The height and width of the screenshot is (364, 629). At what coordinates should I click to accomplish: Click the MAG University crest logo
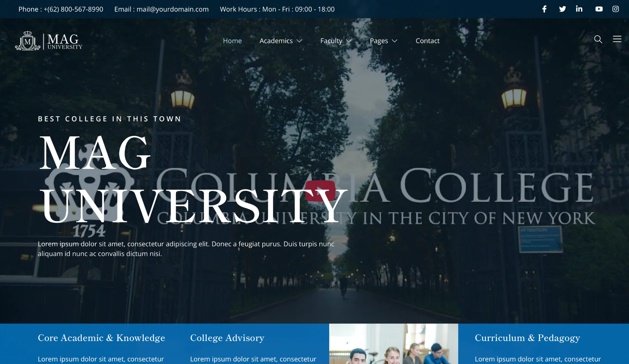[x=28, y=41]
